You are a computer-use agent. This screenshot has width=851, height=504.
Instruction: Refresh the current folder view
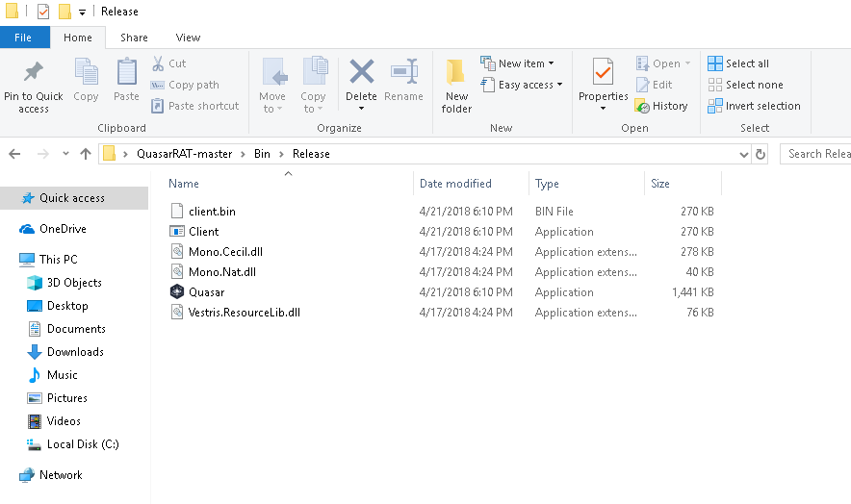pyautogui.click(x=761, y=154)
